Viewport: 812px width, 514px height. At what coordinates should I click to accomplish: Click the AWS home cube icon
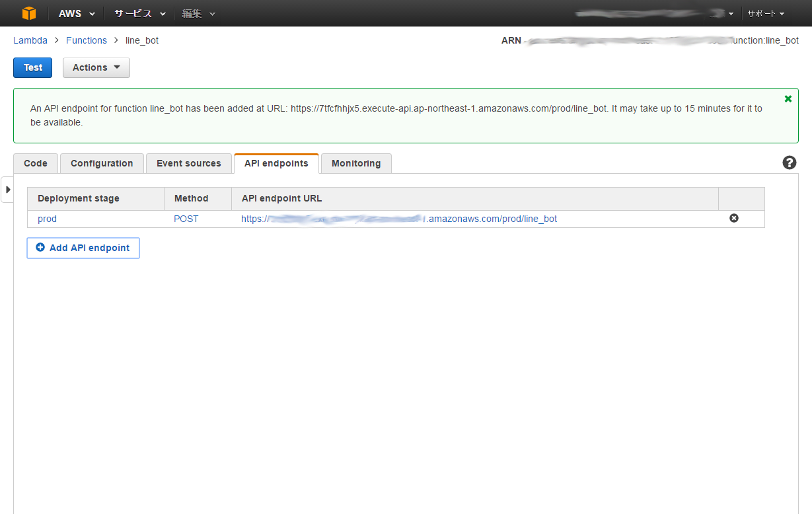28,13
